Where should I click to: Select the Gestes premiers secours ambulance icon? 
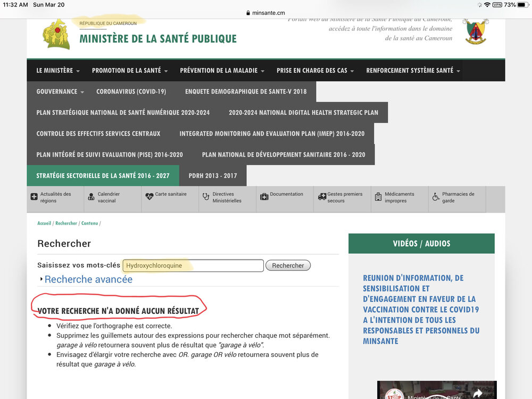click(x=321, y=197)
